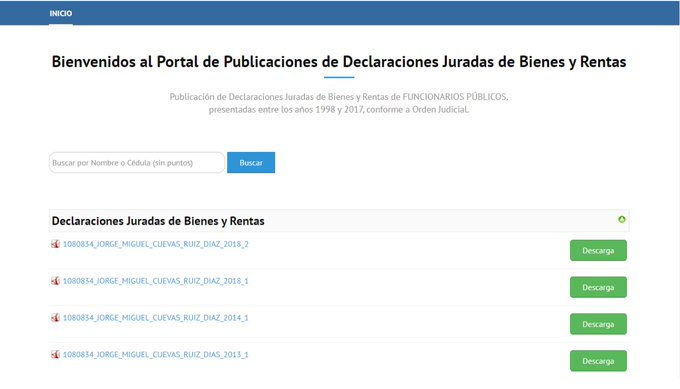Click Descarga for the 2014_1 declaration
Viewport: 680px width, 389px height.
(x=598, y=324)
